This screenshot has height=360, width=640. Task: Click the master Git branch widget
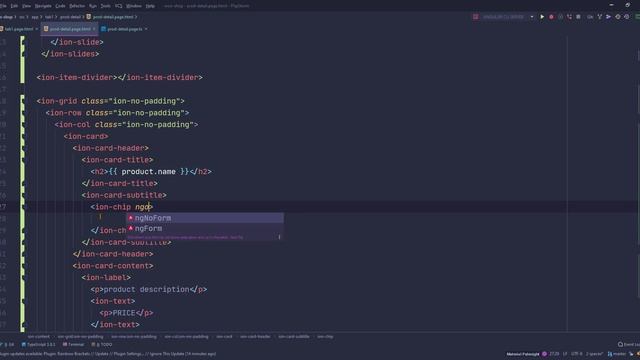coord(618,354)
